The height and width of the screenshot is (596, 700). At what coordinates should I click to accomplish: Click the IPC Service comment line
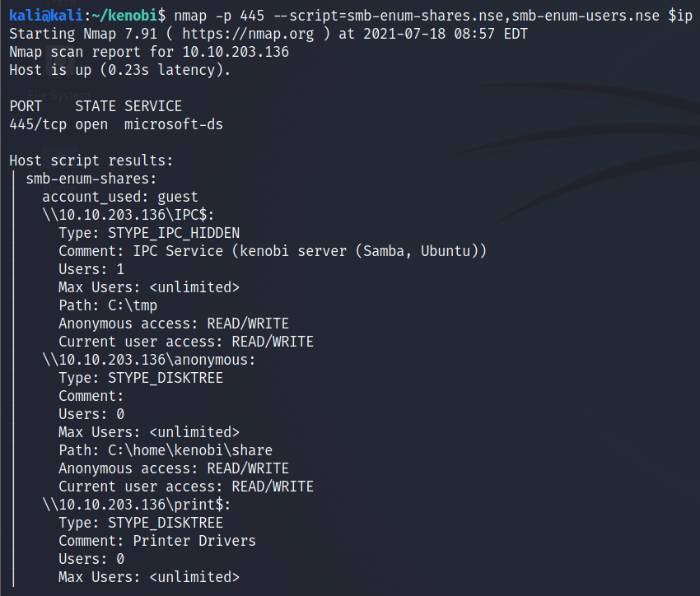coord(272,251)
